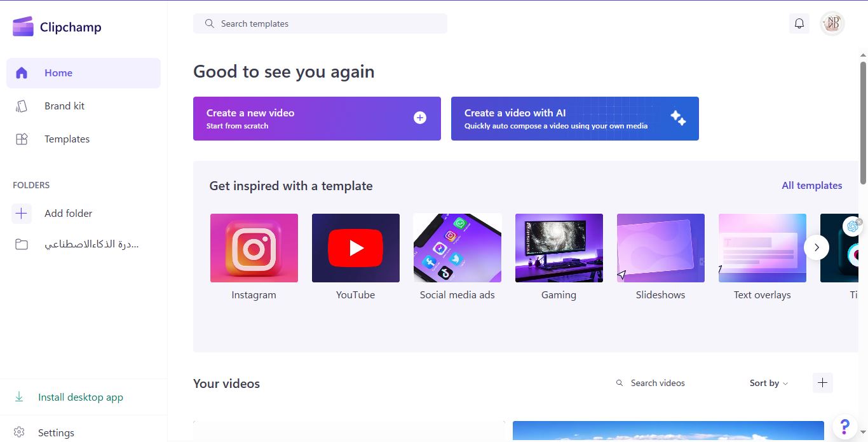Open the user profile avatar

point(832,24)
